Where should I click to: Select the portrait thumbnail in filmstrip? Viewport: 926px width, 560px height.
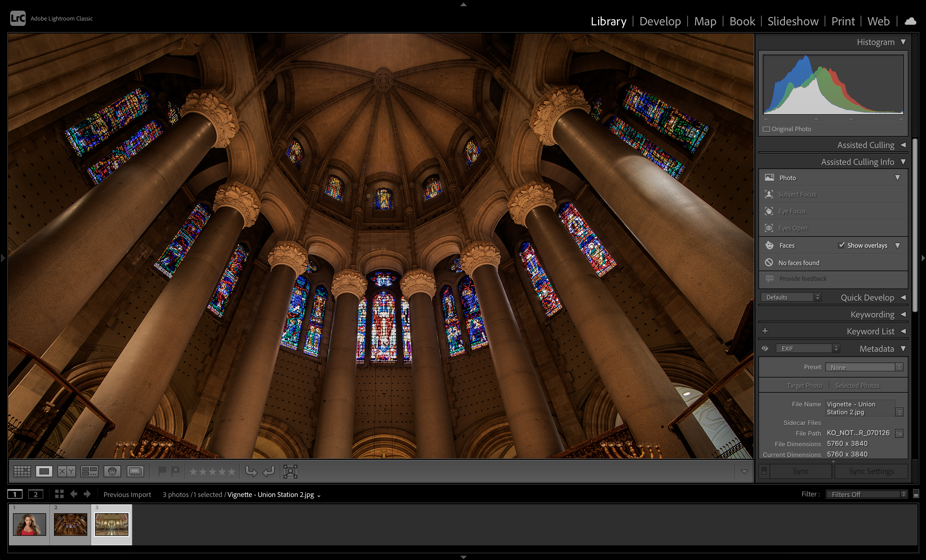click(29, 524)
